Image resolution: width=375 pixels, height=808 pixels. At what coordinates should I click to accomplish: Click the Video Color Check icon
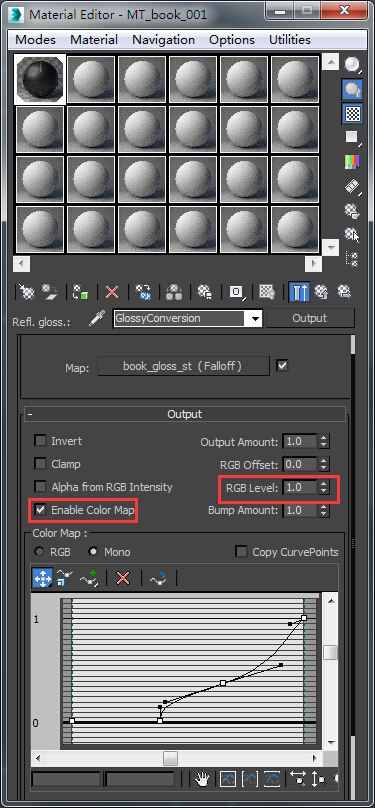(352, 162)
